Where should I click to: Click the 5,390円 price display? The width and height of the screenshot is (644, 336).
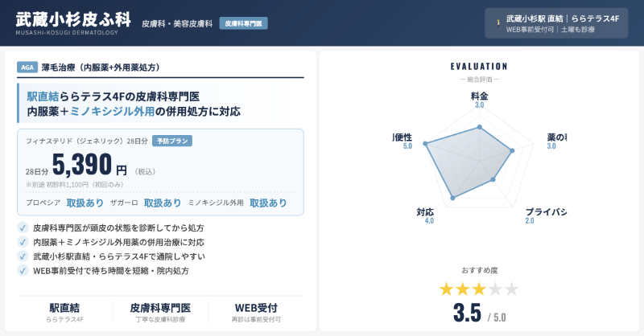click(x=89, y=166)
